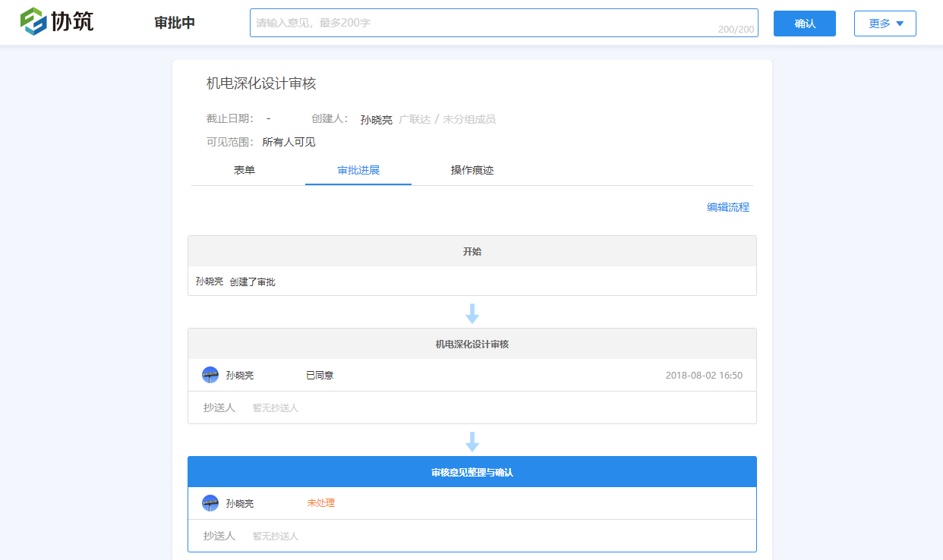Click the 确认 button

click(x=804, y=23)
